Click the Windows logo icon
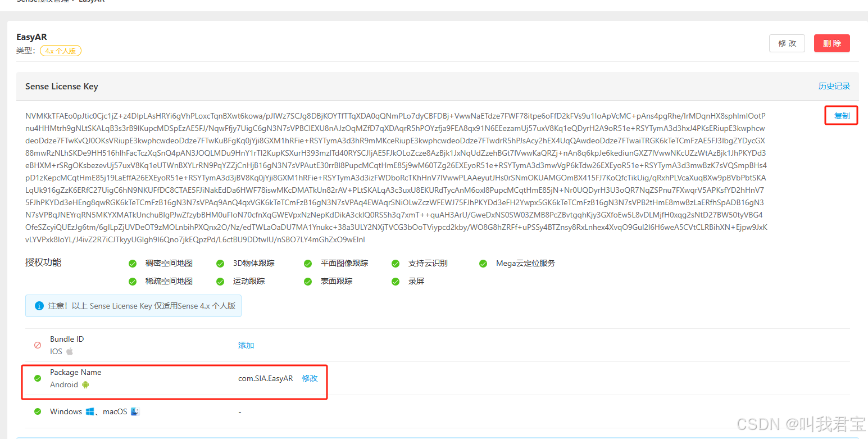The image size is (868, 439). pos(90,411)
